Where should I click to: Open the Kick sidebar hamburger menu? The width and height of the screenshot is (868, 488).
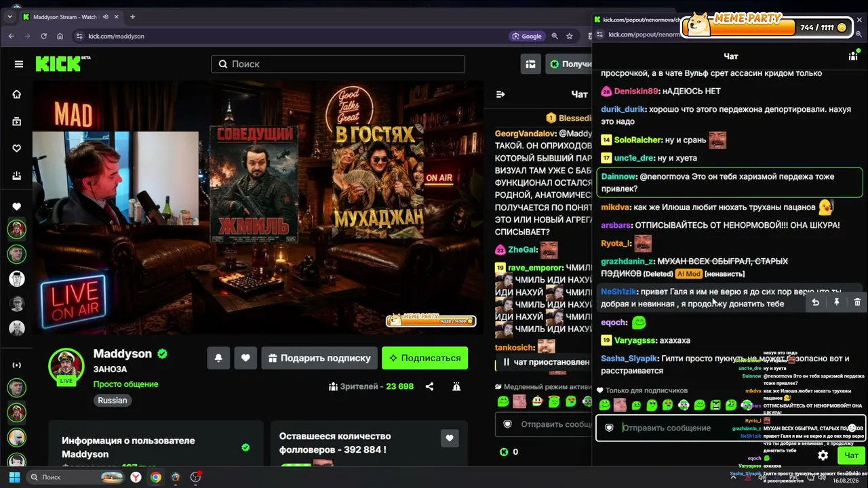tap(19, 64)
